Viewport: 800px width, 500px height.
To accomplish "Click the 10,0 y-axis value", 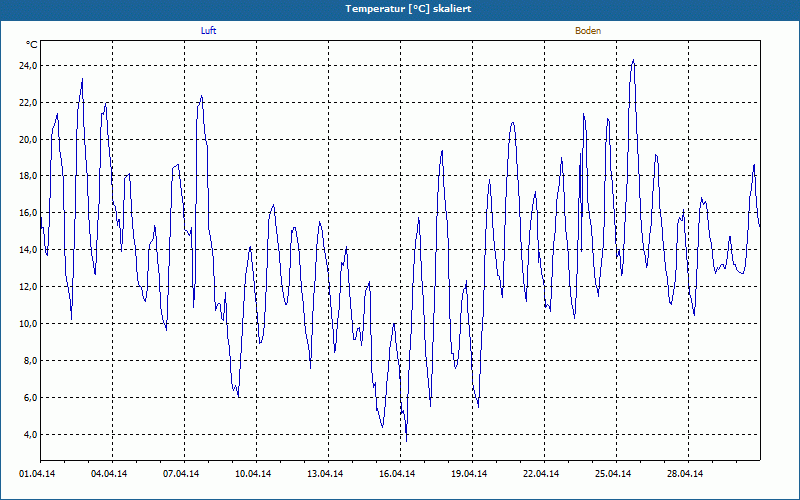I will [x=27, y=324].
